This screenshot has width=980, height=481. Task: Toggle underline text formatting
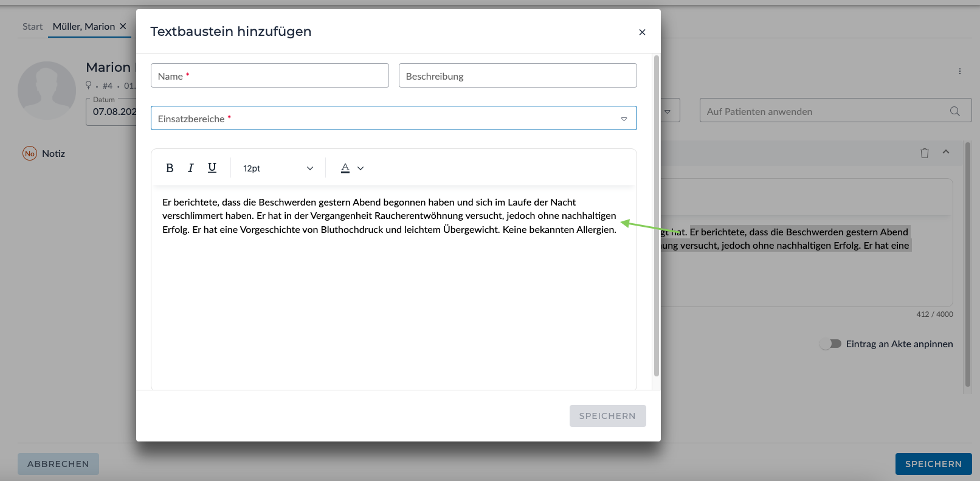tap(212, 168)
